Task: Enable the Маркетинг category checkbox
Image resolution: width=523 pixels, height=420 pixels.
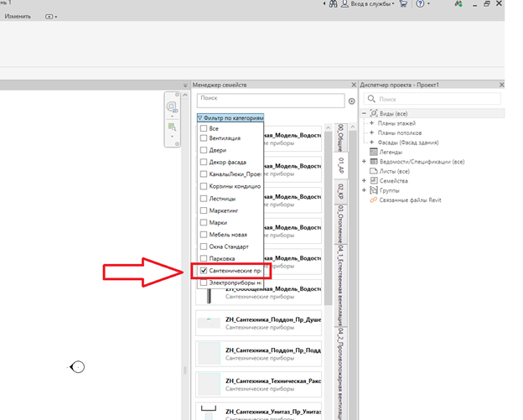Action: [x=204, y=210]
